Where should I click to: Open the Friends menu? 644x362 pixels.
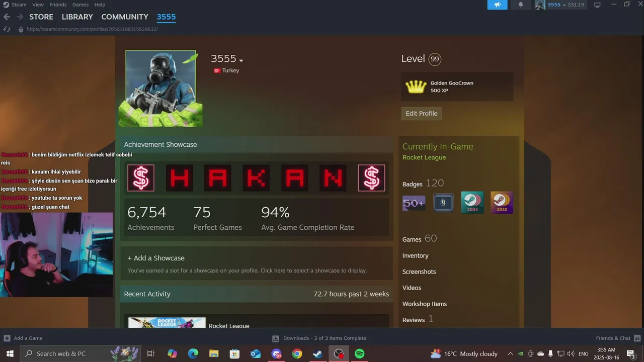pyautogui.click(x=58, y=5)
